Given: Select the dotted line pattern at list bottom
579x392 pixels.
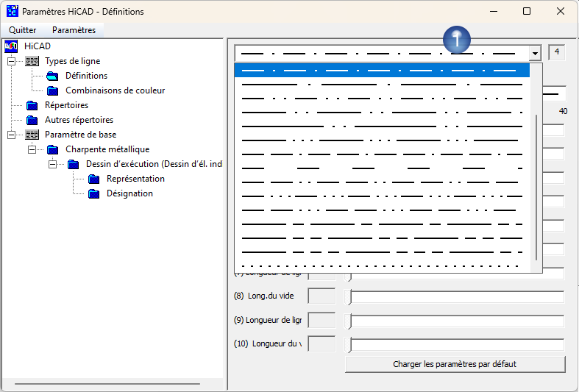Looking at the screenshot, I should (x=381, y=266).
